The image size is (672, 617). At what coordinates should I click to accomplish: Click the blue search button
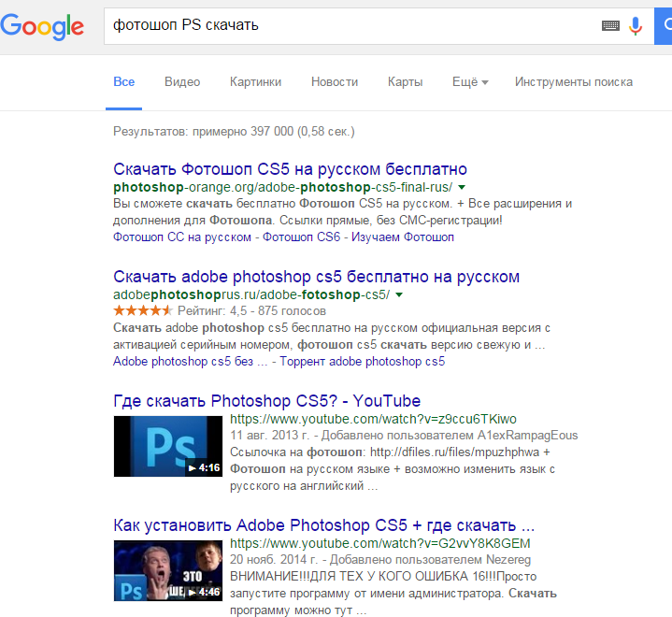point(663,26)
